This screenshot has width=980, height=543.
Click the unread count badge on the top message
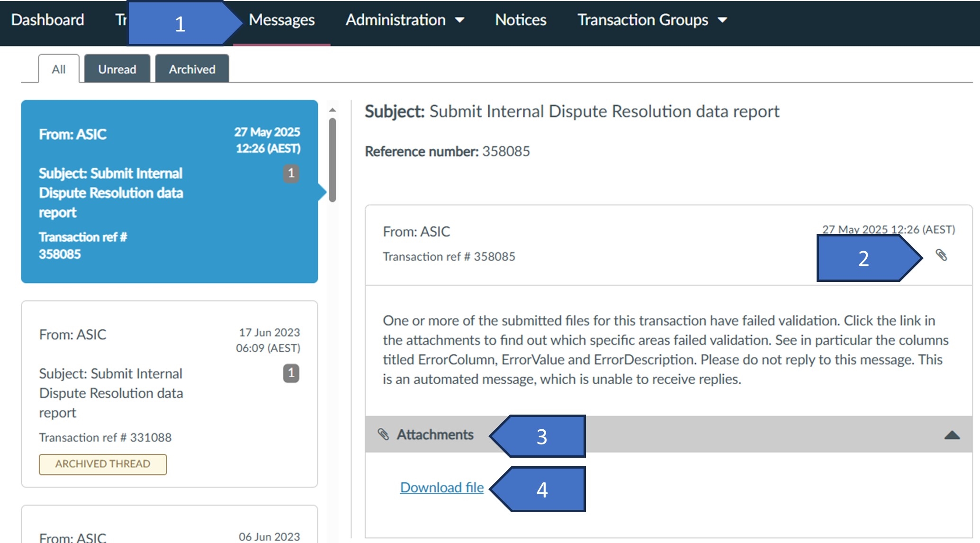292,174
